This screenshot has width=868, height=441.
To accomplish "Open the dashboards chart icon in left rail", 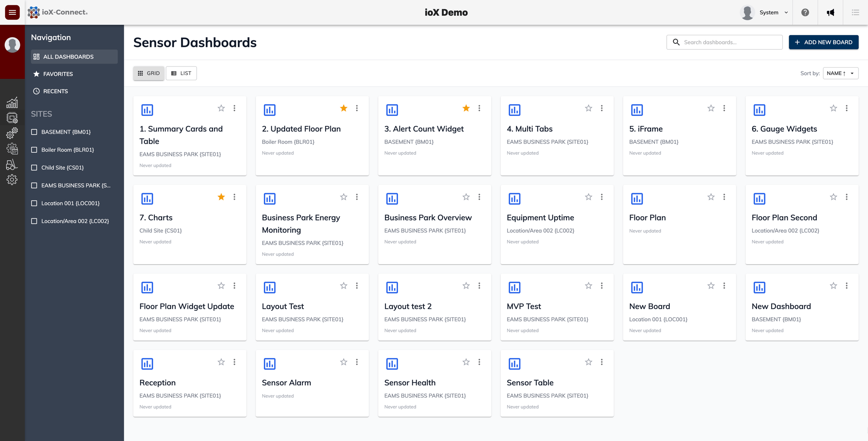I will tap(12, 102).
